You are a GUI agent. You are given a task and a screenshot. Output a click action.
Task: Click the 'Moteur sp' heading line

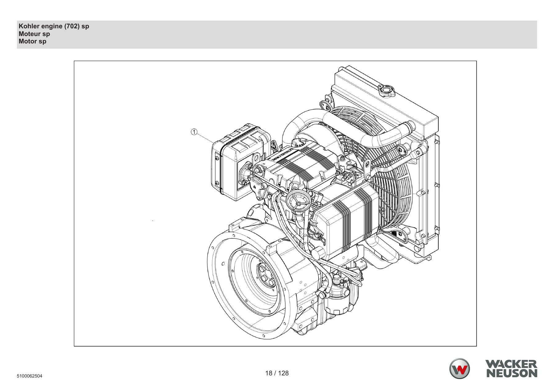[34, 34]
